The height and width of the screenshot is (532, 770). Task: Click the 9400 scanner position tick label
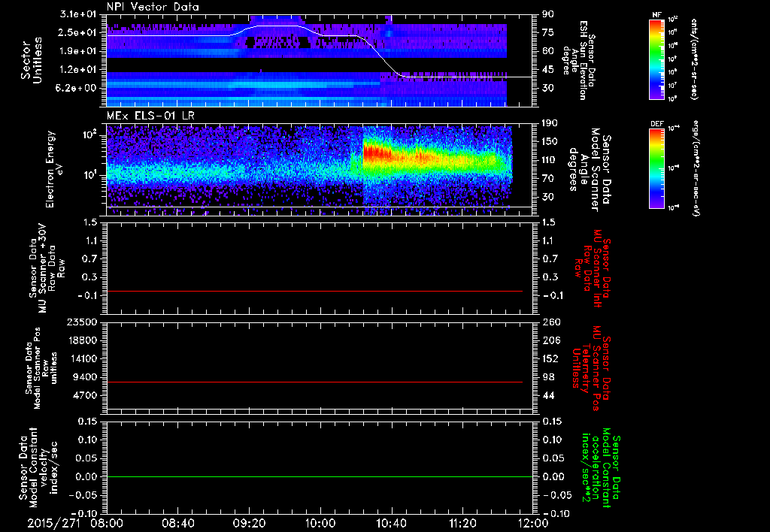tap(86, 377)
